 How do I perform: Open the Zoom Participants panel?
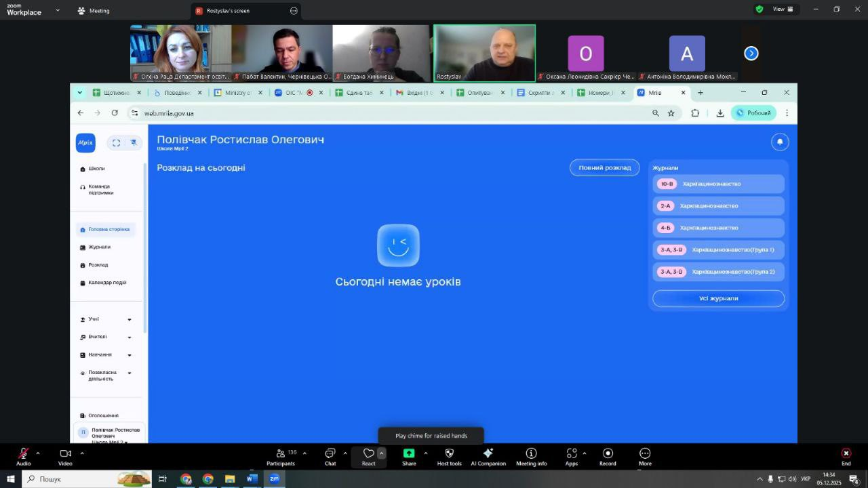coord(280,457)
